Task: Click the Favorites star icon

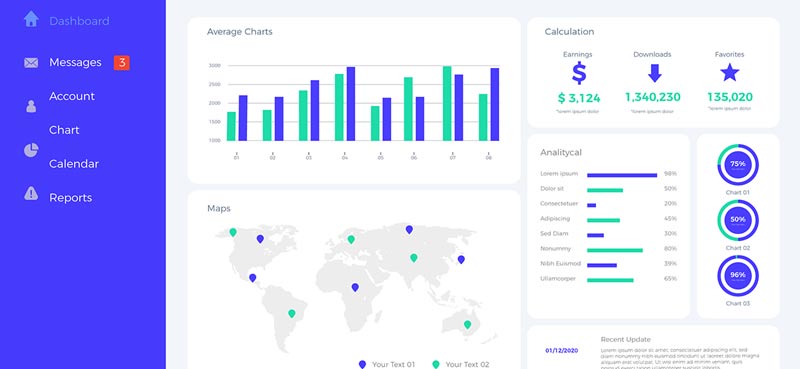Action: tap(730, 72)
